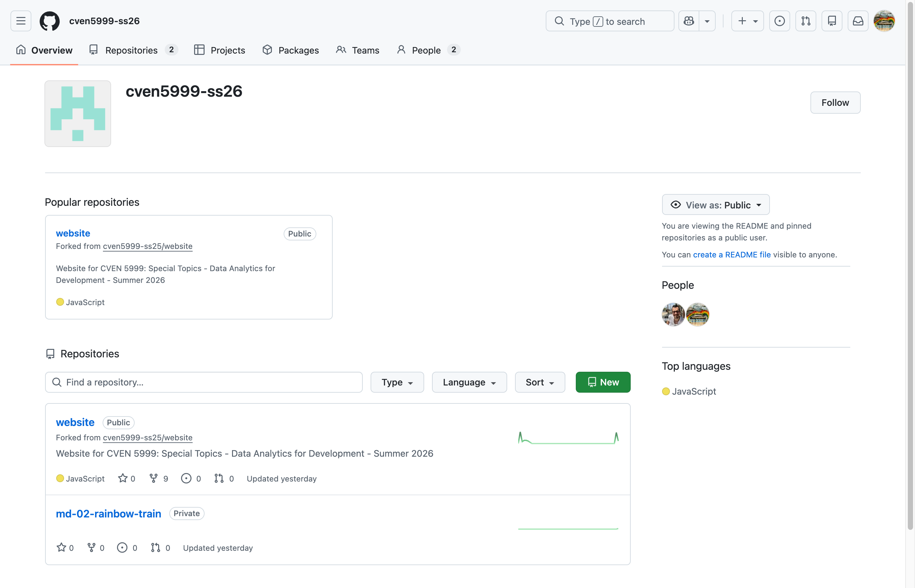Viewport: 915px width, 588px height.
Task: Open Copilot chat icon in header
Action: (x=689, y=21)
